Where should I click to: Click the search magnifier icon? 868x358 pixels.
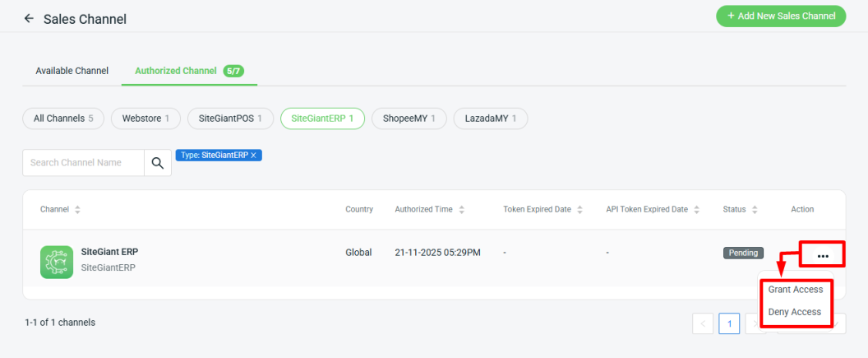click(x=157, y=163)
